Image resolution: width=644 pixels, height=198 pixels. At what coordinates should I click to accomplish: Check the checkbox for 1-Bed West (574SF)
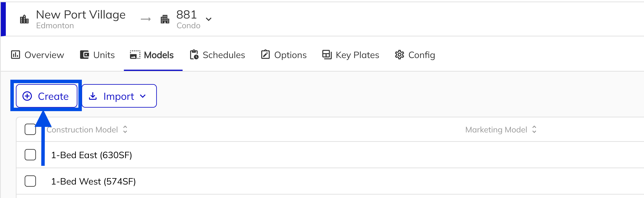coord(30,182)
